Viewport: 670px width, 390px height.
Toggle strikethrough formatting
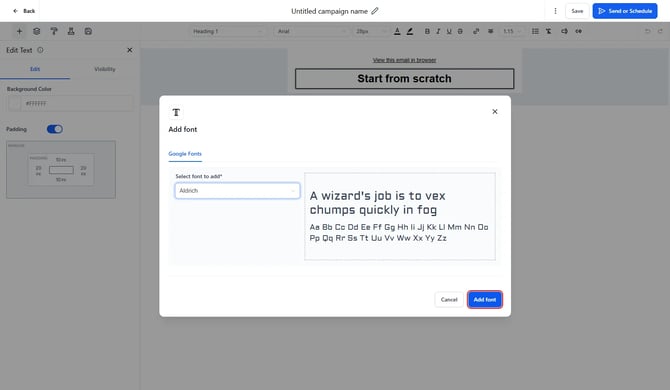click(x=460, y=31)
